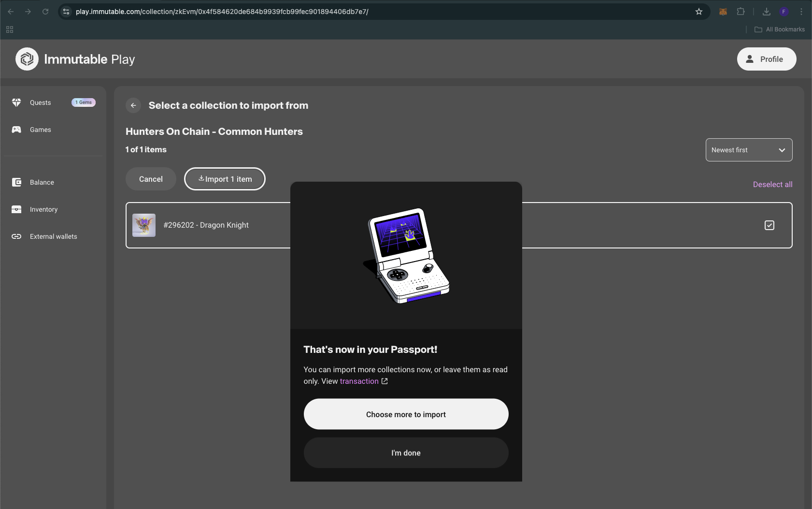
Task: Click the site information icon in address bar
Action: 67,12
